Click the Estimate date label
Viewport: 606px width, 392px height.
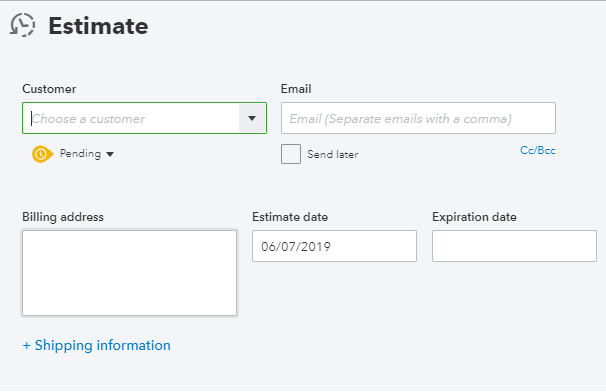(290, 217)
